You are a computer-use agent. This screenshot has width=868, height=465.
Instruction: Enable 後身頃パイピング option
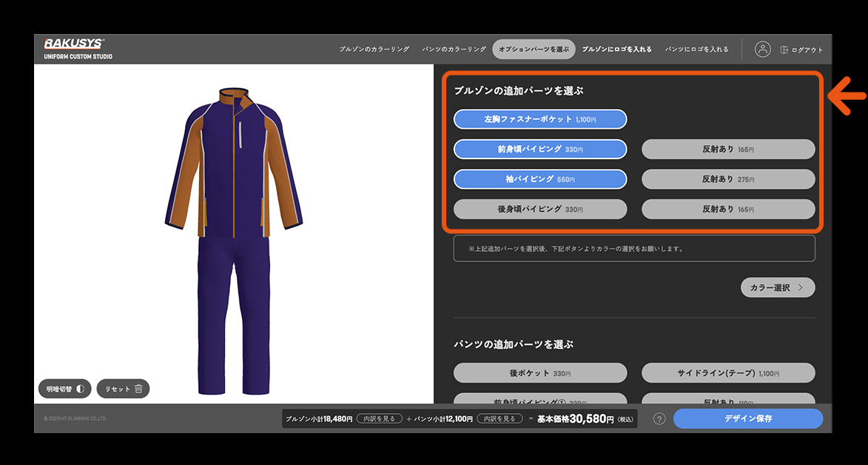[540, 210]
